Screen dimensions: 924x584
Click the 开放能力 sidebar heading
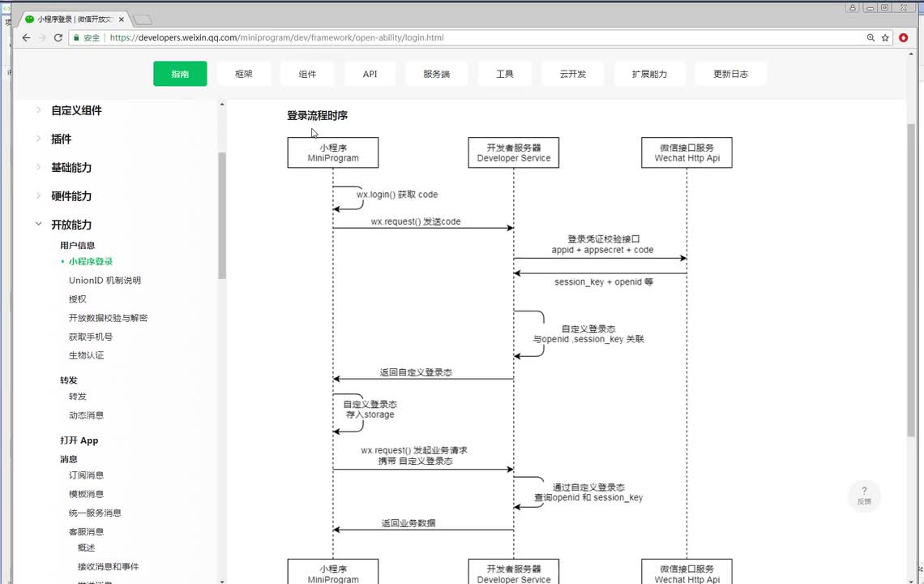(x=71, y=225)
